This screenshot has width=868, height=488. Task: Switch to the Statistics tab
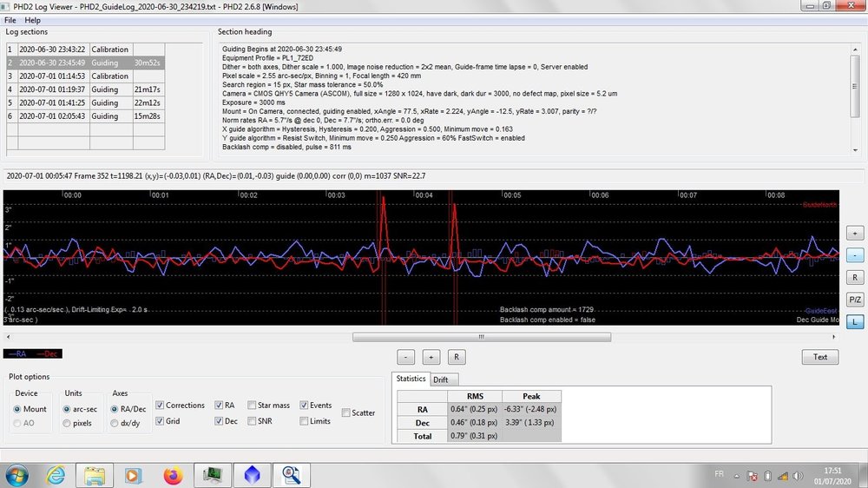(411, 379)
